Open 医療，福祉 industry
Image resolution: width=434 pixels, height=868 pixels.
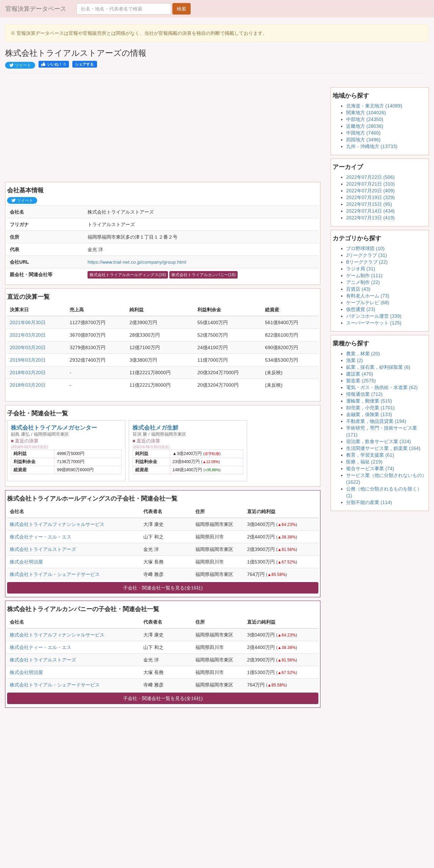coord(364,462)
